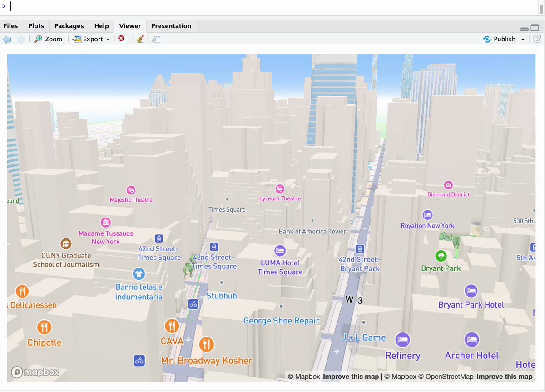Screen dimensions: 545x392
Task: Click the '© OpenStreetMap' attribution link
Action: 446,377
